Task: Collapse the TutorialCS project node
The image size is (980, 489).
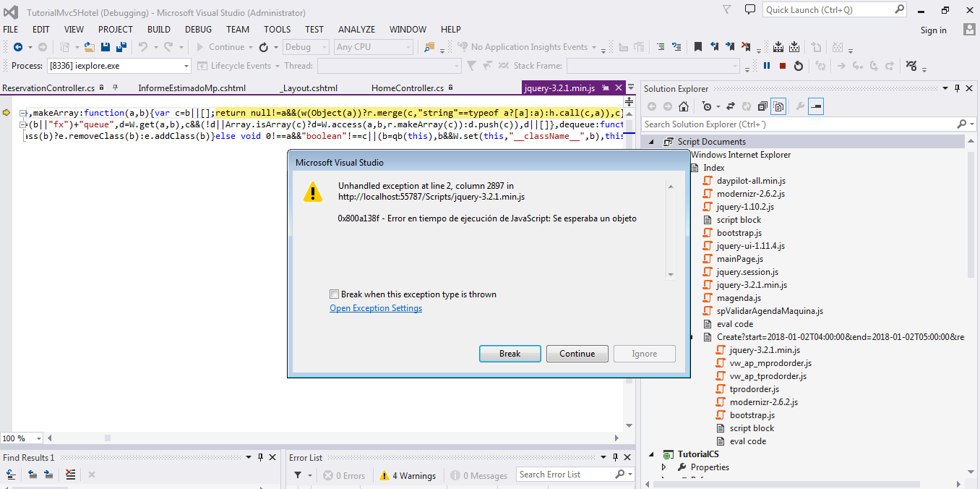Action: click(x=651, y=454)
